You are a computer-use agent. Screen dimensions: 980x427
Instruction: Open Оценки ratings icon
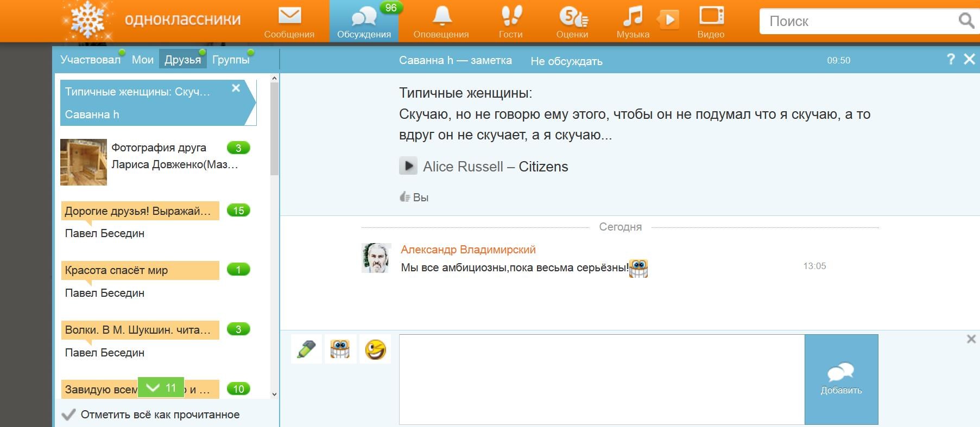point(572,17)
